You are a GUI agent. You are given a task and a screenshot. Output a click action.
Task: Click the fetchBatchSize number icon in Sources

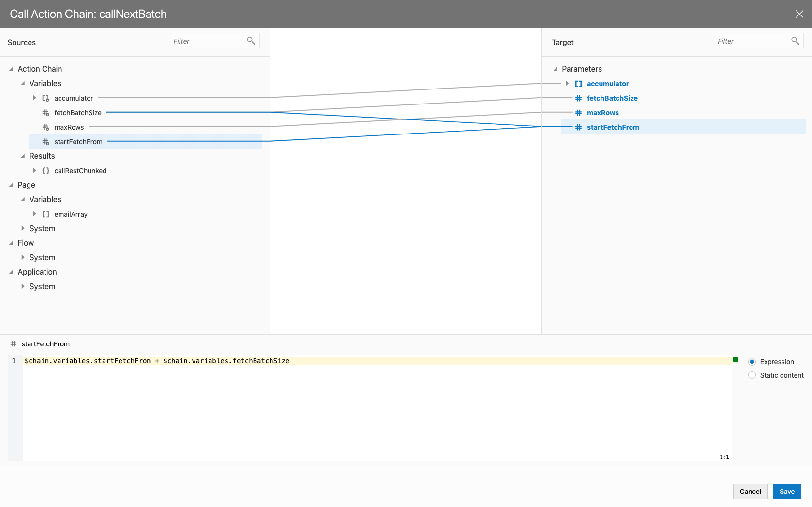click(x=45, y=113)
